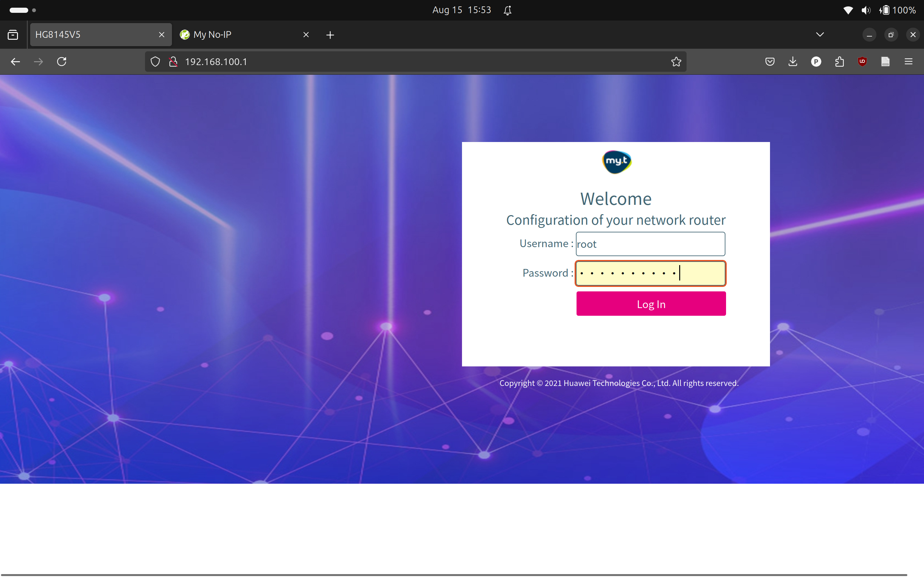Image resolution: width=924 pixels, height=577 pixels.
Task: Close the My No-IP tab
Action: pyautogui.click(x=306, y=34)
